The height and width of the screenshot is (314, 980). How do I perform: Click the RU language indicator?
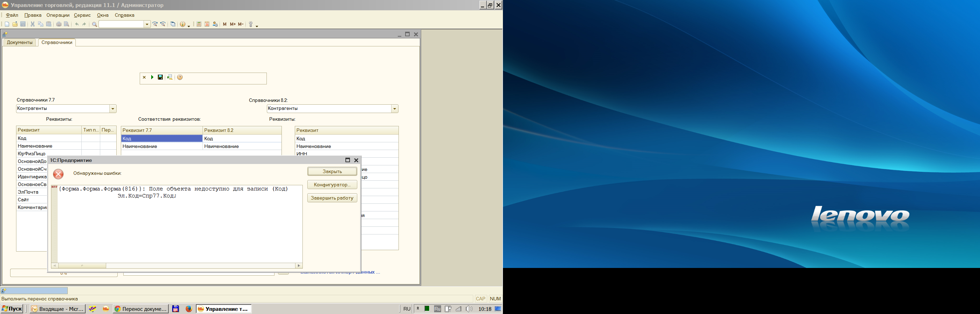click(x=407, y=309)
